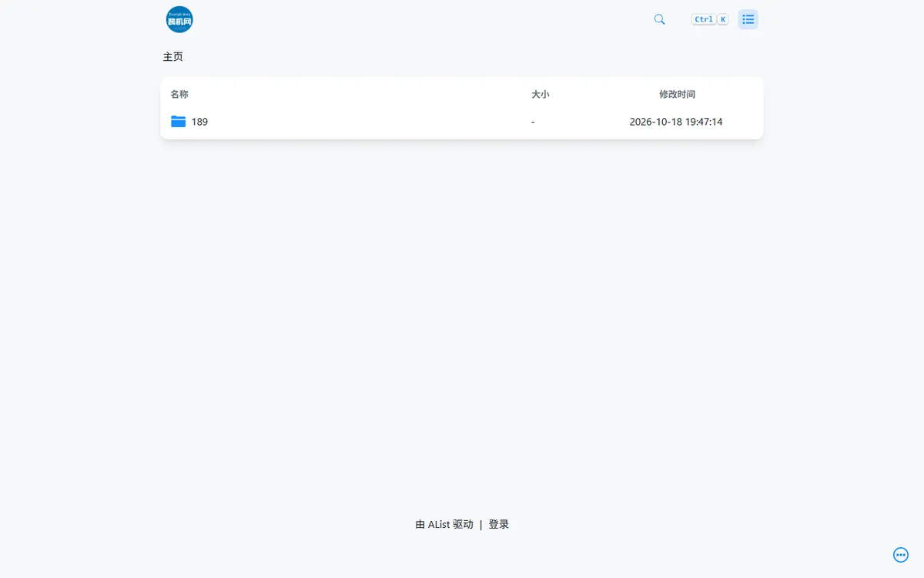Click the blue folder icon for 189
Screen dimensions: 924x578
179,121
